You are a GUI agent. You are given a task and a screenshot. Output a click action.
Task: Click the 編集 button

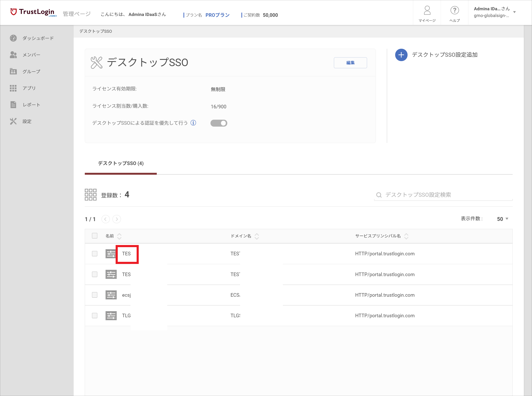click(x=350, y=63)
